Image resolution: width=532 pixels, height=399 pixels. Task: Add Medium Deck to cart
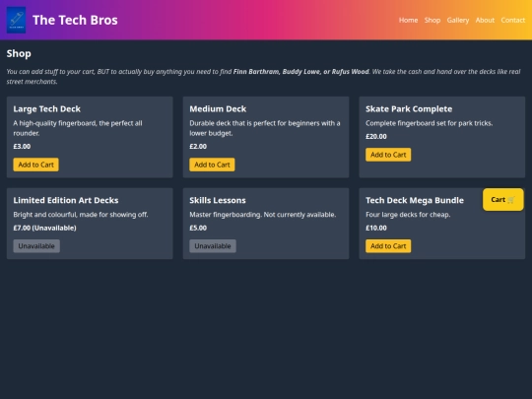coord(212,165)
